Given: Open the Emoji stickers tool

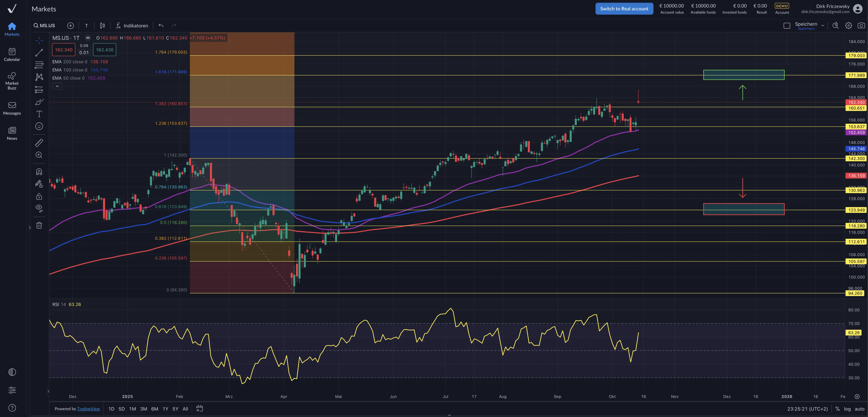Looking at the screenshot, I should [x=39, y=126].
